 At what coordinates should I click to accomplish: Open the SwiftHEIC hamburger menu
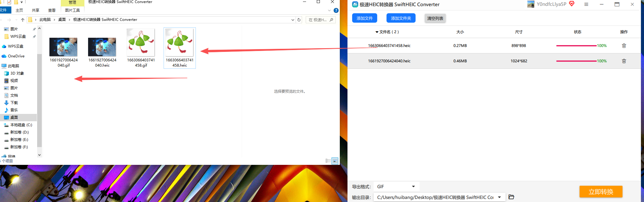(x=586, y=4)
